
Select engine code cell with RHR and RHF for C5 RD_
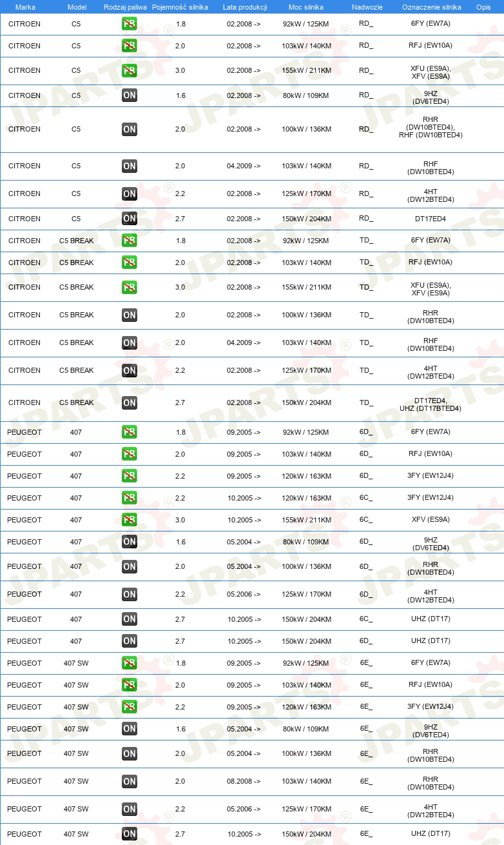(431, 128)
